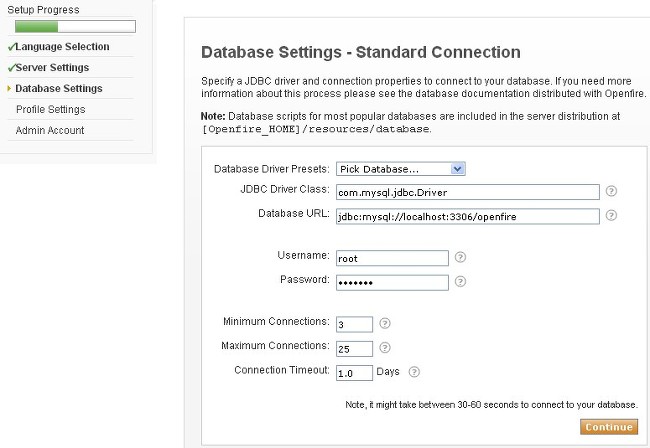The width and height of the screenshot is (650, 448).
Task: Click help icon beside JDBC Driver Class
Action: click(x=611, y=191)
